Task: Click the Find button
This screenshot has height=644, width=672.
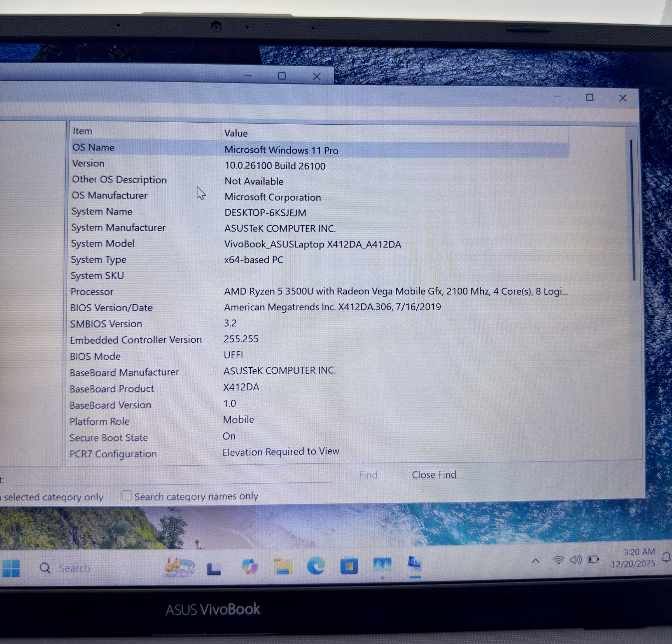Action: pos(368,475)
